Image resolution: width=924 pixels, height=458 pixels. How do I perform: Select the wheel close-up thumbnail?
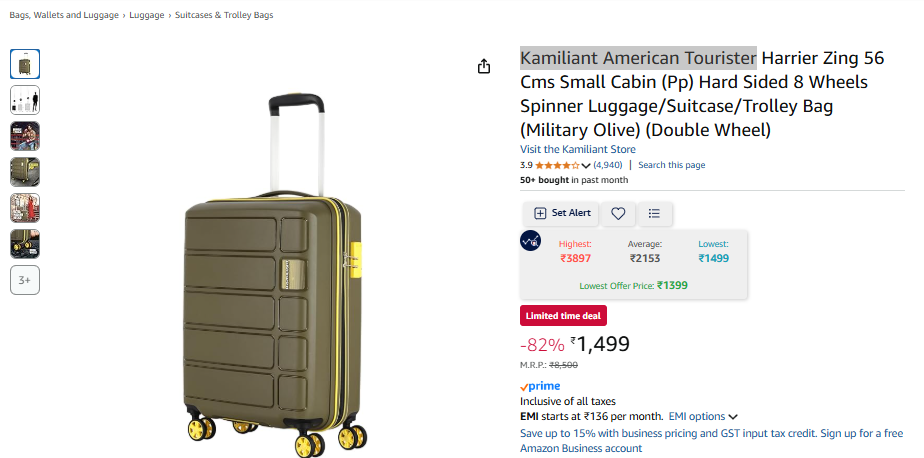coord(25,244)
